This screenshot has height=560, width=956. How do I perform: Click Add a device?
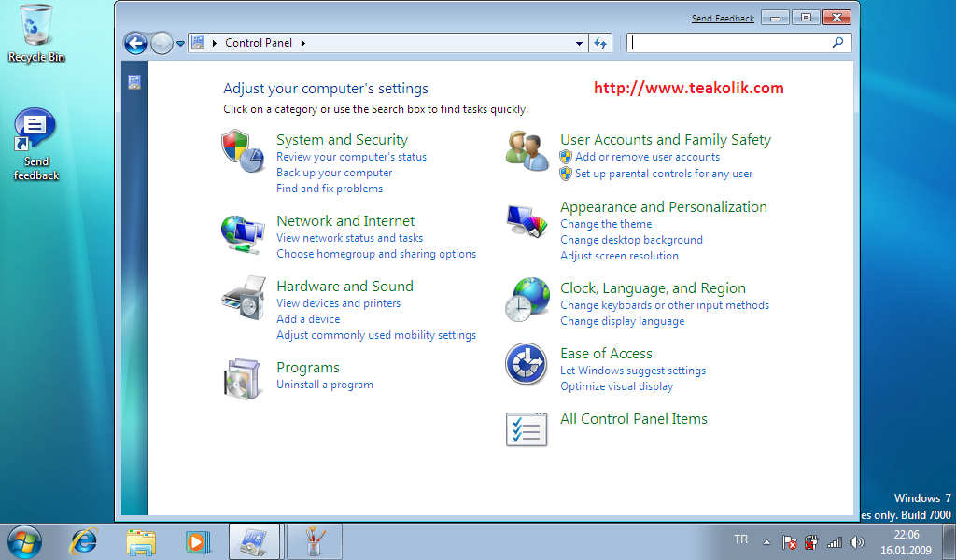(308, 318)
